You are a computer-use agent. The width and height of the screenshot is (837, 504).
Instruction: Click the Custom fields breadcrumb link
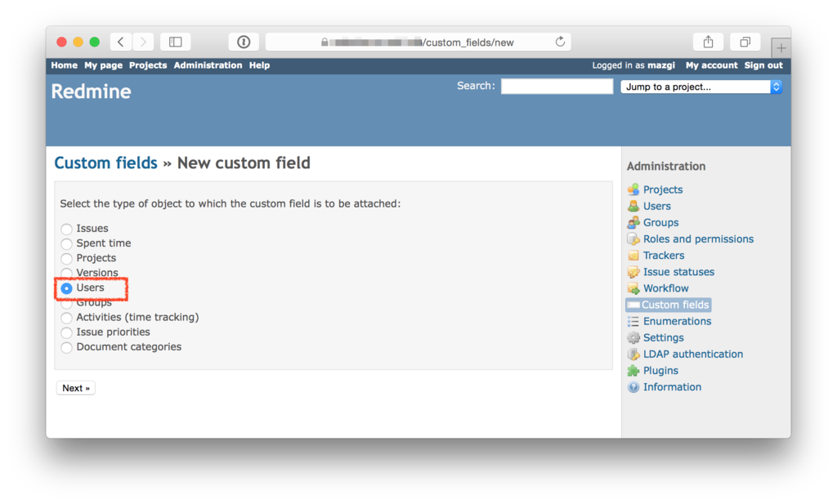(x=105, y=163)
